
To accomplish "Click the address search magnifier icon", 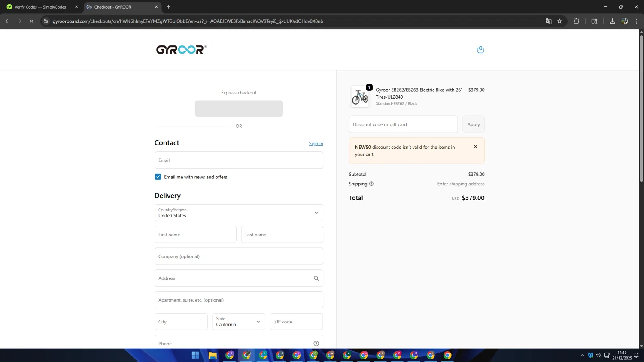I will (316, 278).
